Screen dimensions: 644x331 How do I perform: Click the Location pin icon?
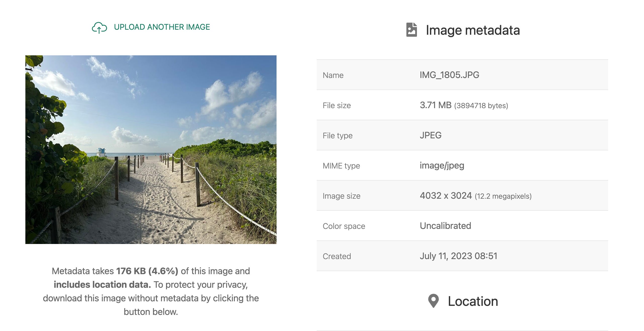[x=433, y=301]
